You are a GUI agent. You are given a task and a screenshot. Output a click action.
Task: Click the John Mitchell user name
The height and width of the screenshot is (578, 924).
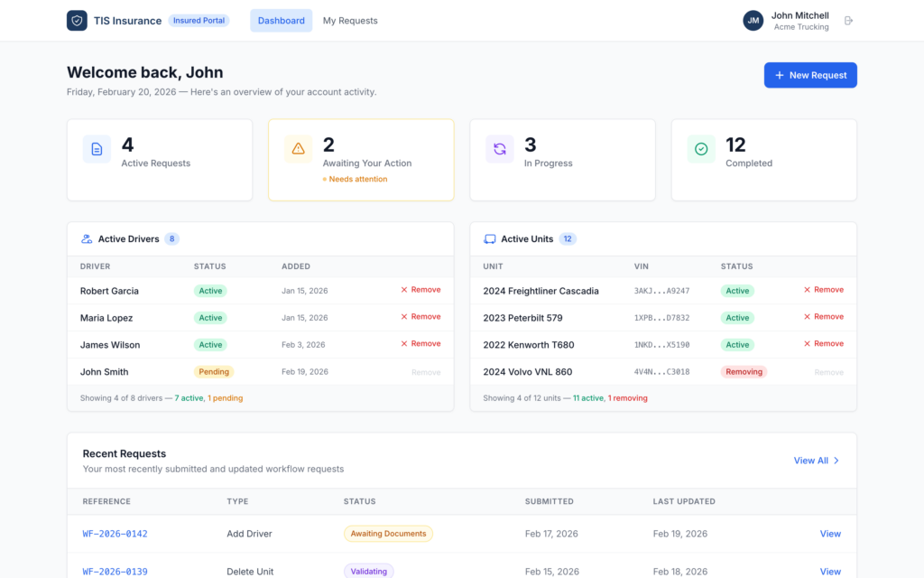click(800, 16)
